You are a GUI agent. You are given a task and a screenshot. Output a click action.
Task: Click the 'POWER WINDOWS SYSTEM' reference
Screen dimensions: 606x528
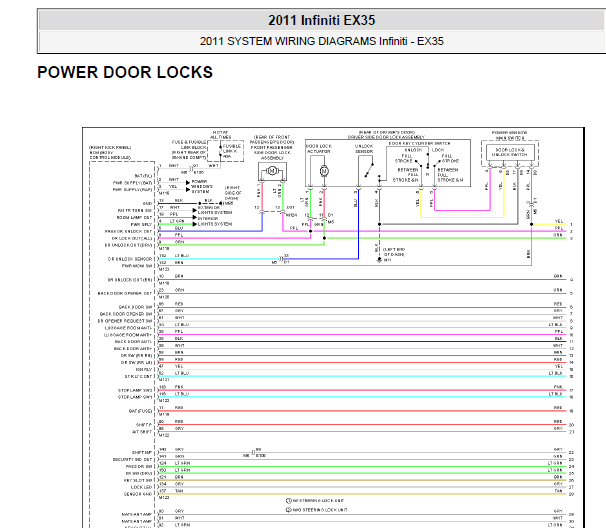[202, 186]
